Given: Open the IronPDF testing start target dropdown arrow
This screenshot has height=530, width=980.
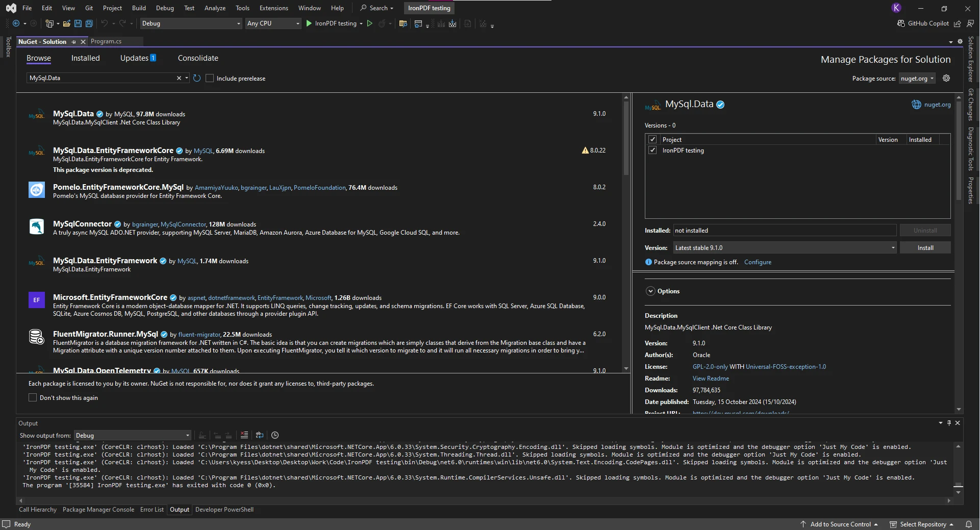Looking at the screenshot, I should (x=361, y=23).
